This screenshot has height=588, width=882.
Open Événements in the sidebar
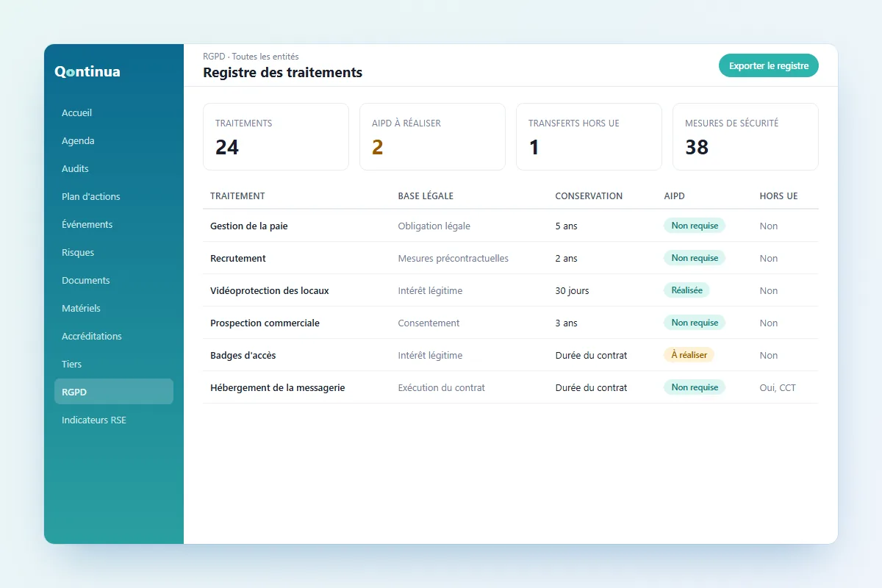114,224
